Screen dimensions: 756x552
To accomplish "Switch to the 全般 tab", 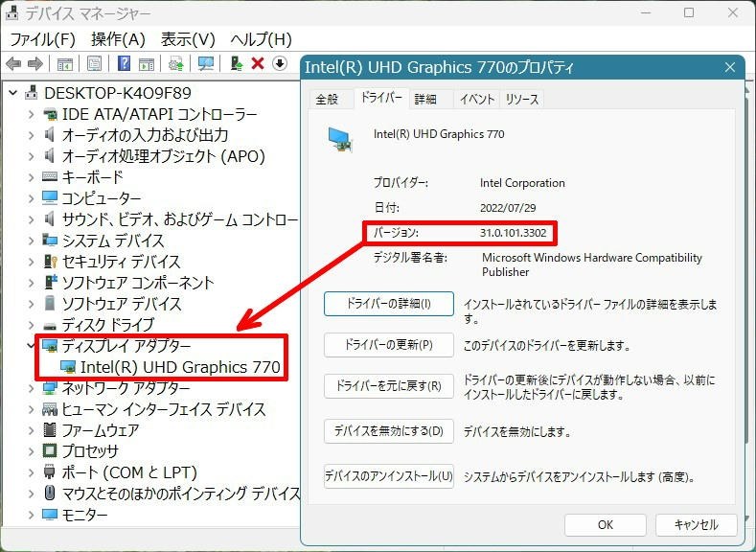I will point(328,100).
